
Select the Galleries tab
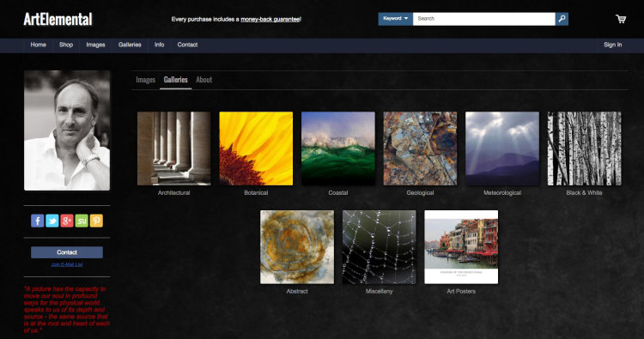[176, 80]
